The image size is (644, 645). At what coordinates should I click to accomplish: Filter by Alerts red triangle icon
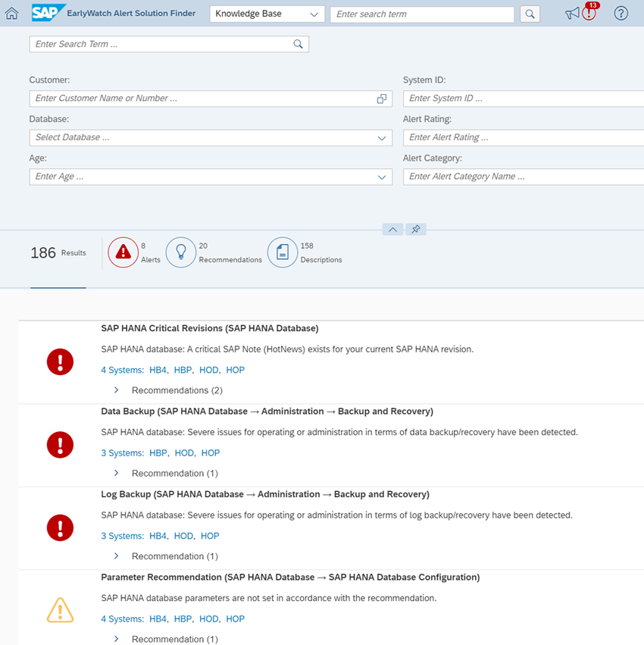(x=123, y=252)
